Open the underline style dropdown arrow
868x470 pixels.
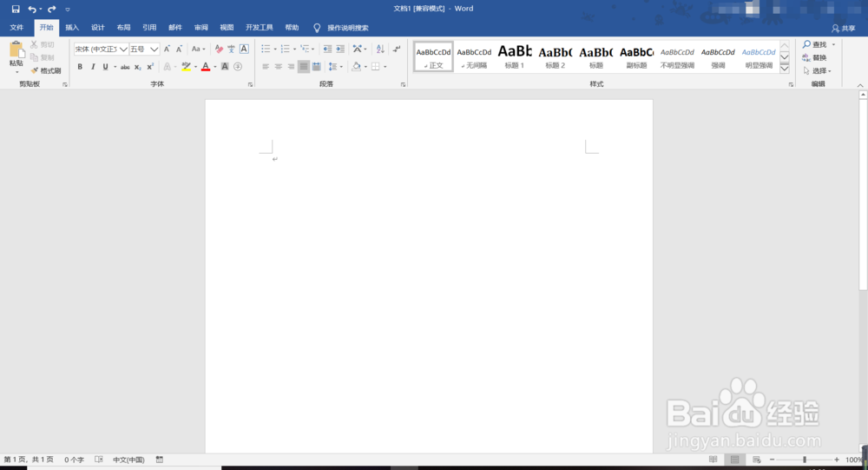pyautogui.click(x=115, y=67)
